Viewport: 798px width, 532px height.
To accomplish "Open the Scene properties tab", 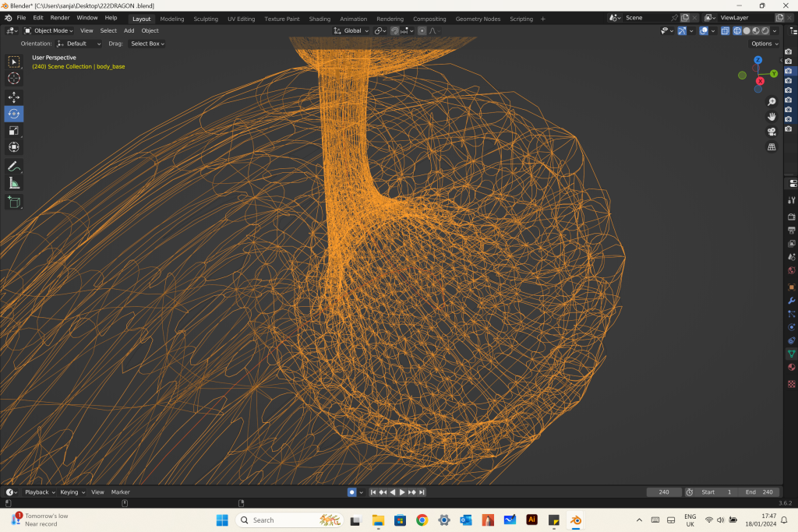I will [792, 257].
